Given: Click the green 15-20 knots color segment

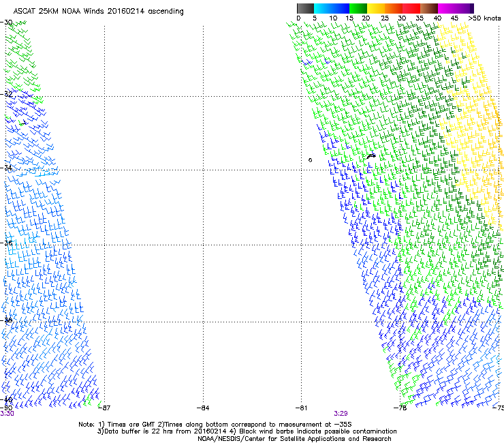Looking at the screenshot, I should point(358,8).
